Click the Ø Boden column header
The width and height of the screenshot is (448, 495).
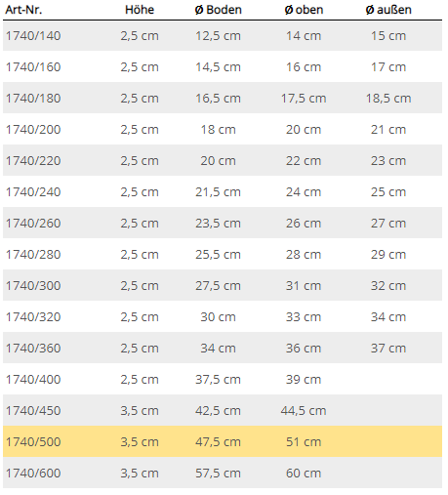218,10
